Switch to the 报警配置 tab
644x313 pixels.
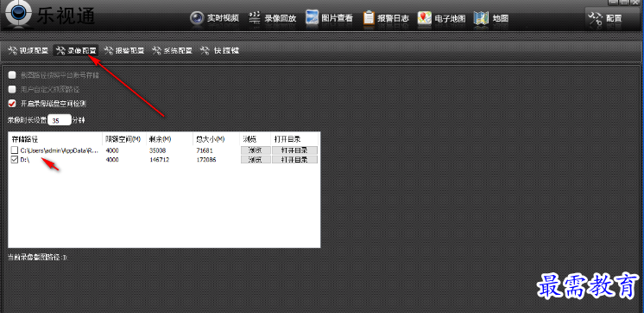pos(124,51)
